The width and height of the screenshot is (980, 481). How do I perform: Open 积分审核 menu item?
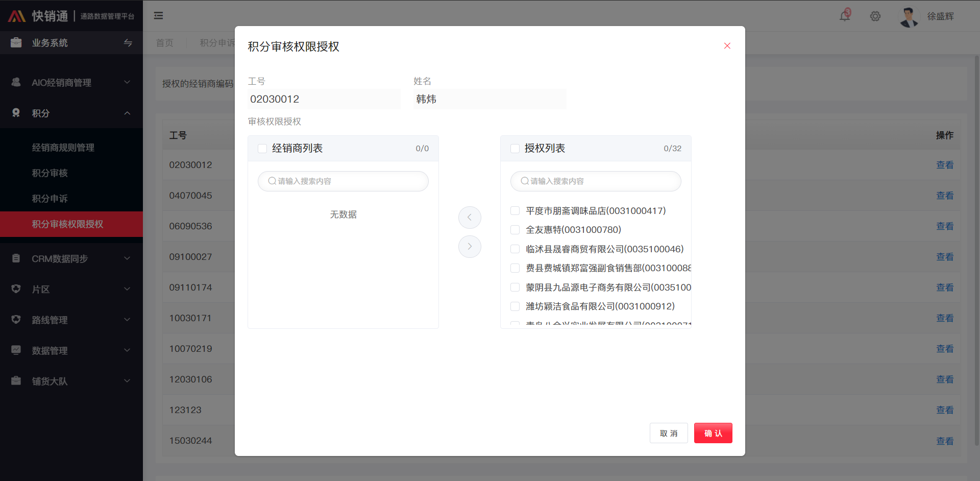coord(71,173)
